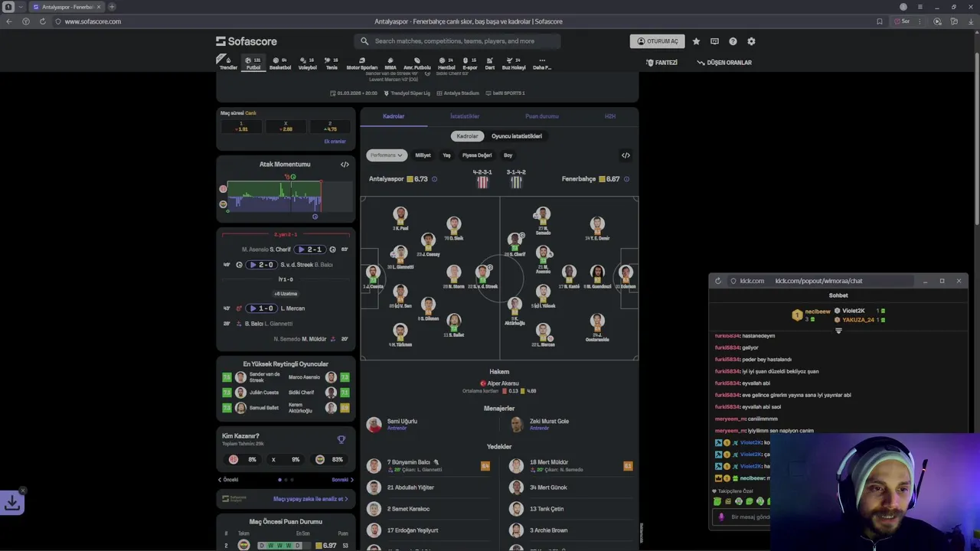Open the Voleybol sport category
Viewport: 980px width, 551px height.
pos(307,63)
